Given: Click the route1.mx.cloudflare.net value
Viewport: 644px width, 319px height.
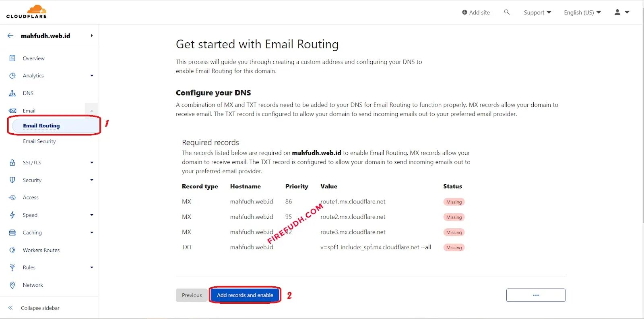Looking at the screenshot, I should [x=353, y=201].
